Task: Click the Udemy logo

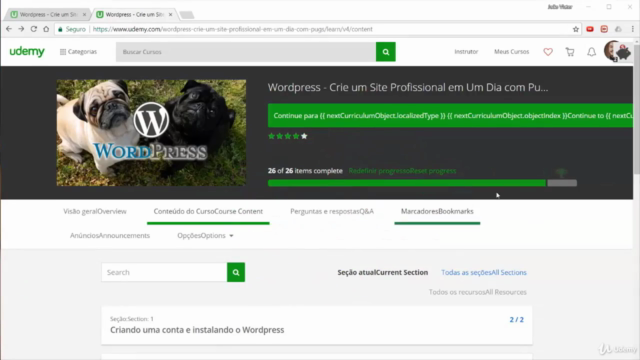Action: click(27, 51)
